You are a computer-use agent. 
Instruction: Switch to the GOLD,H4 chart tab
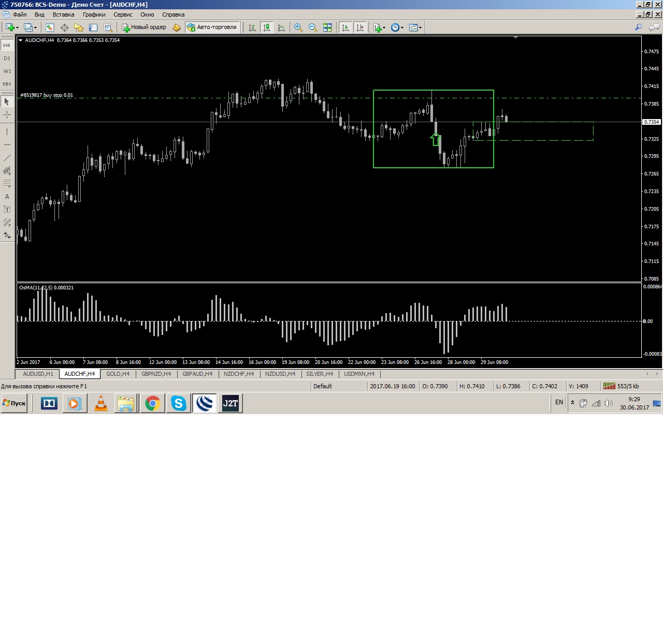point(118,374)
